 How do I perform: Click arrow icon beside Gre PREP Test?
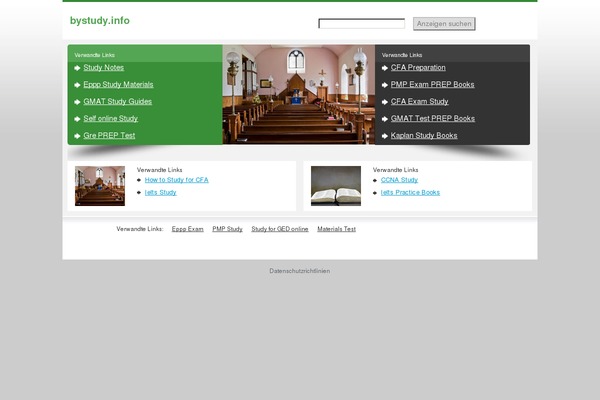77,136
